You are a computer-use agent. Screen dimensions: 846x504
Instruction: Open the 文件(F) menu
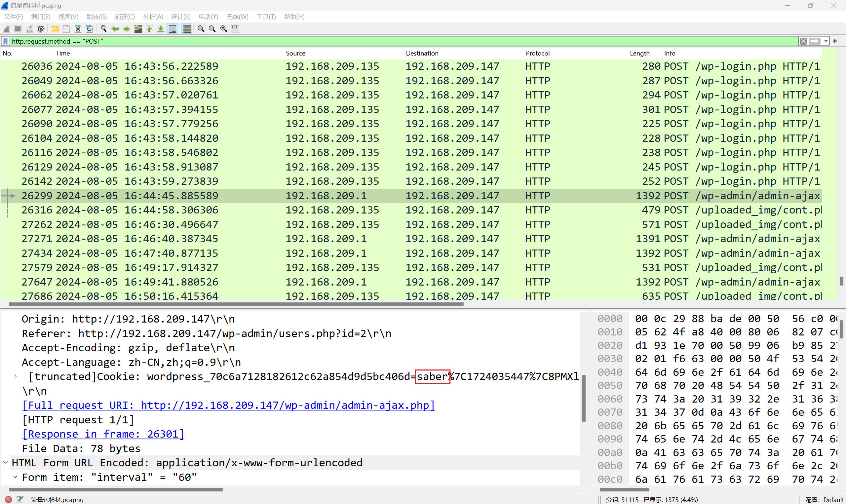[14, 17]
